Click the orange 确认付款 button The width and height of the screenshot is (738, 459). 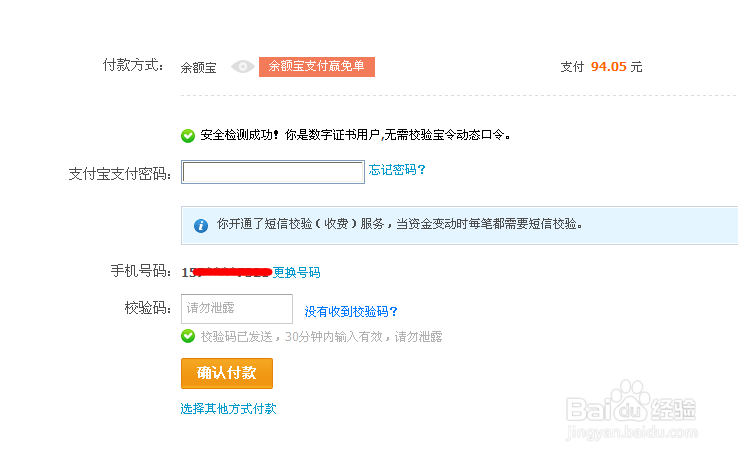point(227,373)
